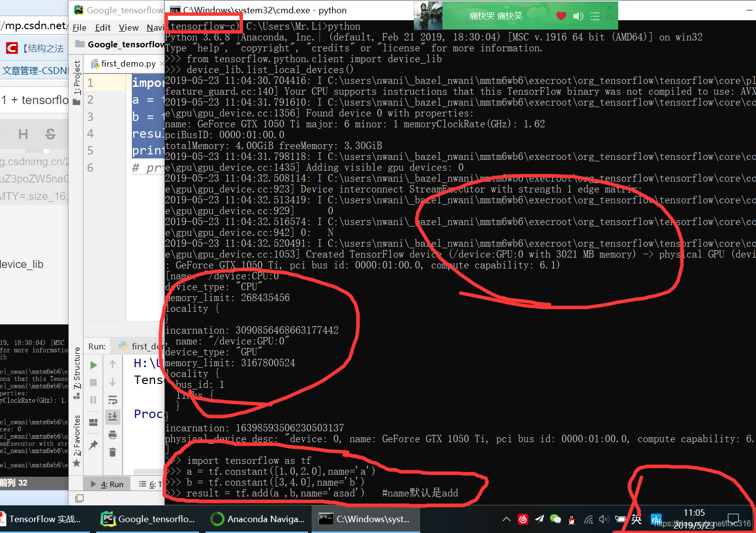Rerun first_demo with the green Run arrow
Image resolution: width=756 pixels, height=533 pixels.
93,365
